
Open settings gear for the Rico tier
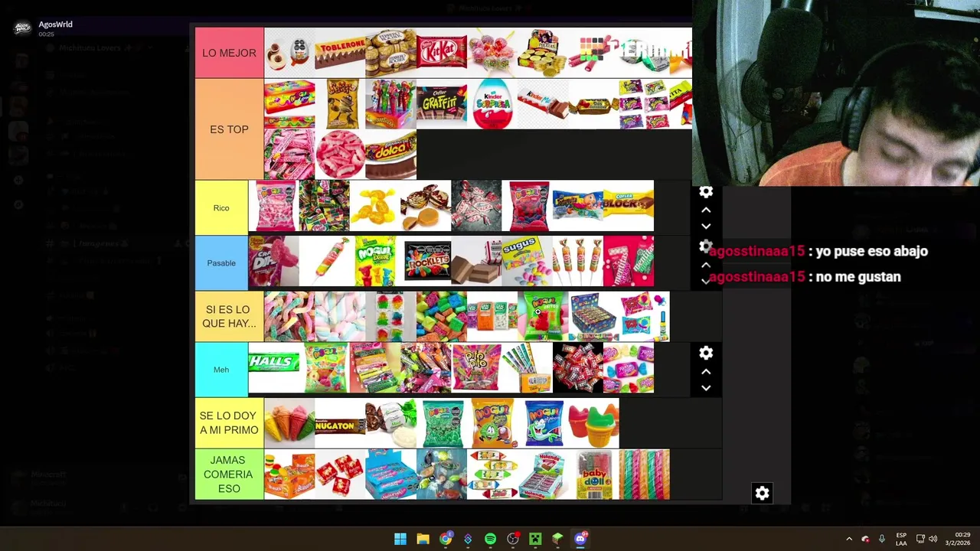(706, 191)
